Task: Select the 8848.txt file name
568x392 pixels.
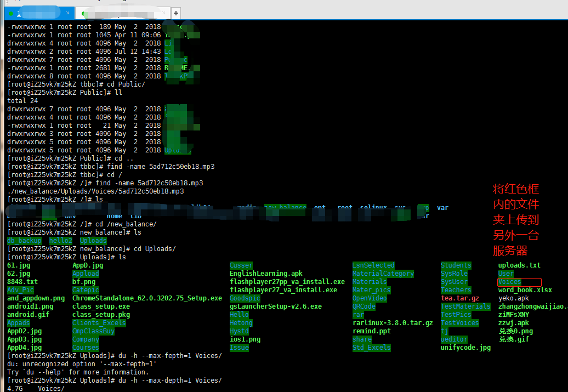Action: (x=22, y=281)
